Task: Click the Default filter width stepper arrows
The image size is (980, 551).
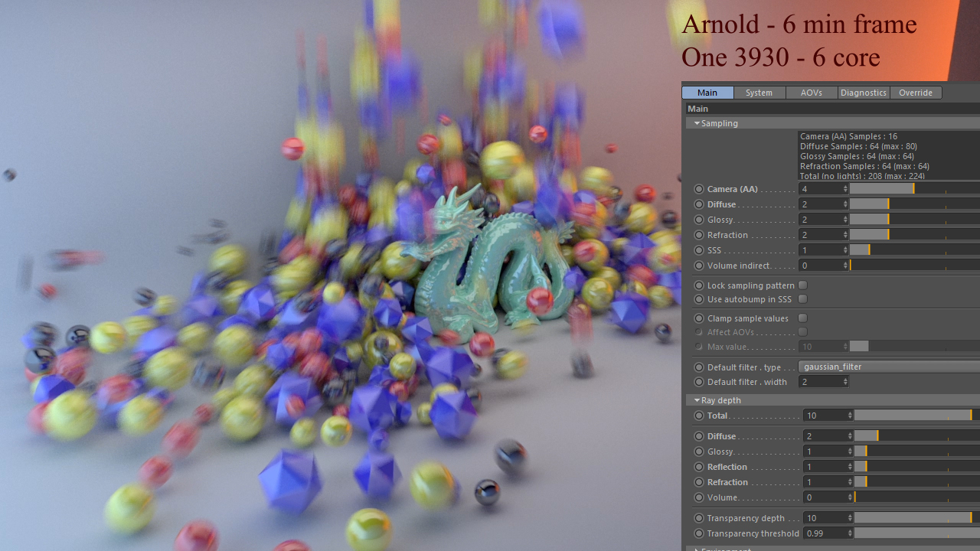Action: point(845,382)
